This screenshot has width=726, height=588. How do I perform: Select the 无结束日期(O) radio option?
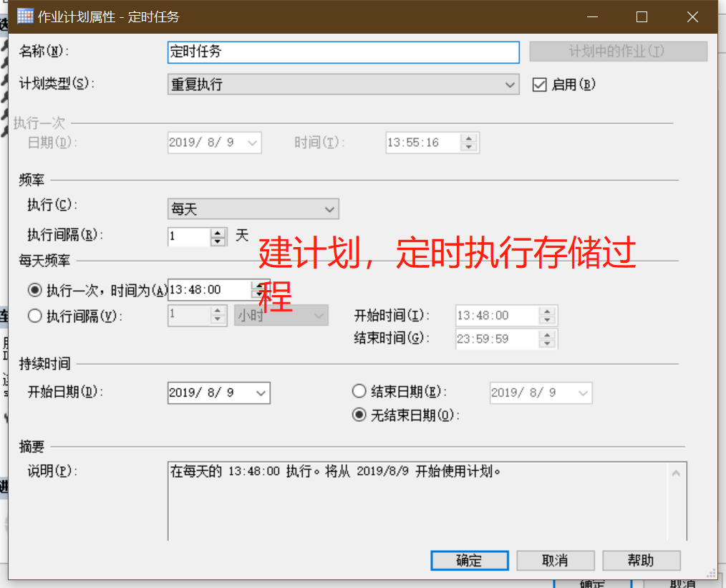point(359,414)
